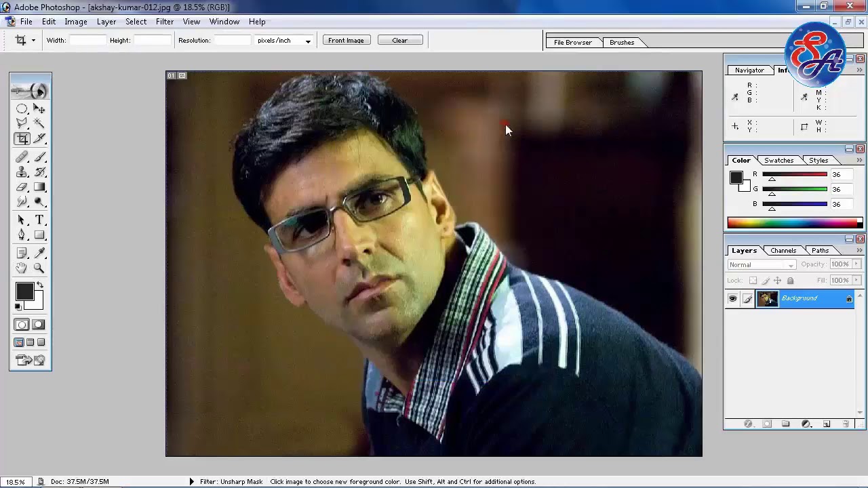The image size is (868, 488).
Task: Select the Elliptical Marquee tool
Action: pos(22,108)
